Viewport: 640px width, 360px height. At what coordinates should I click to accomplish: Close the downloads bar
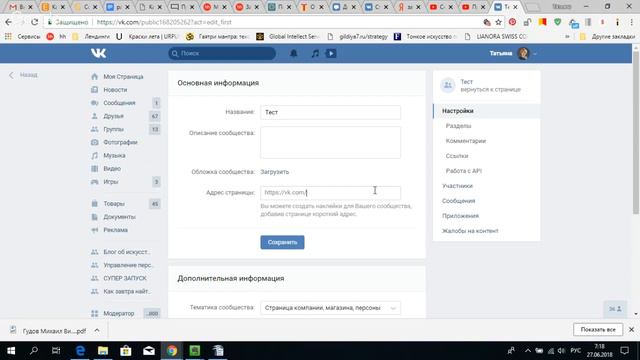[631, 329]
